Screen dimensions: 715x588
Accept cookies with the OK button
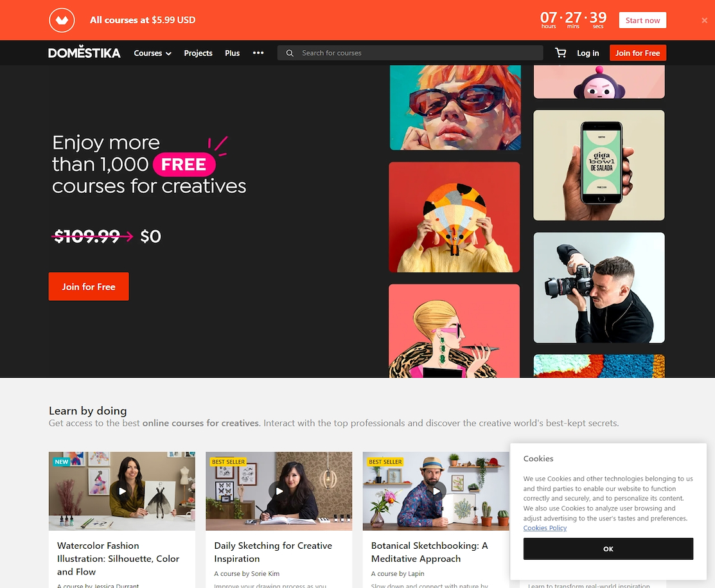coord(608,549)
